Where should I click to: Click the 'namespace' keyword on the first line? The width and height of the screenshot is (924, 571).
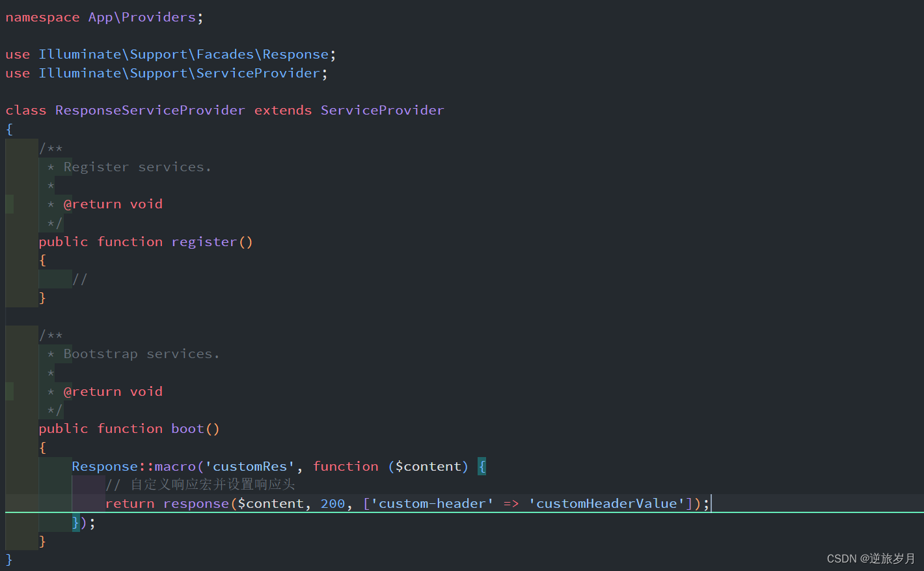(x=42, y=18)
